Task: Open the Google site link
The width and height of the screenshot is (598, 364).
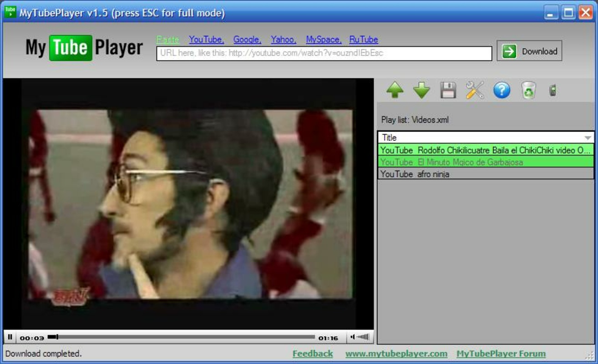Action: (x=247, y=40)
